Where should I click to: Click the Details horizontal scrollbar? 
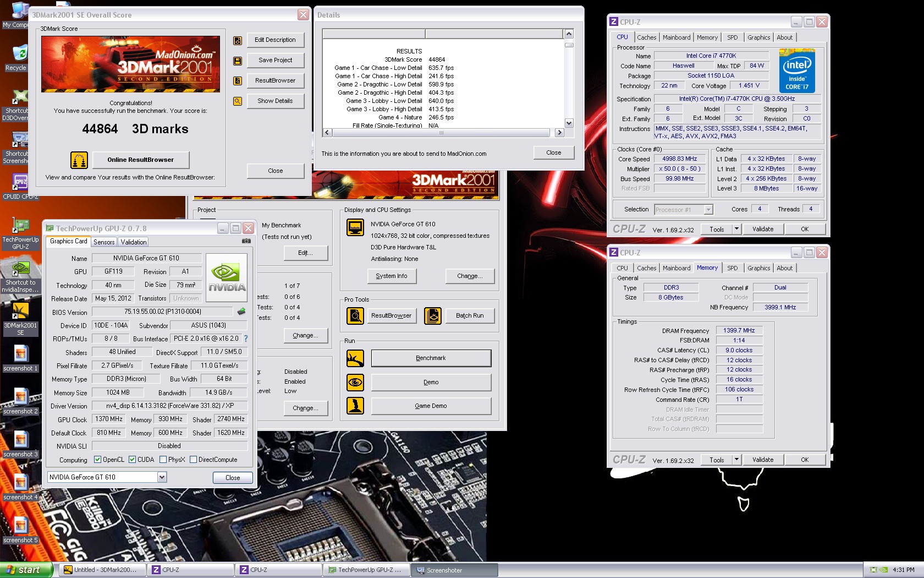point(441,133)
